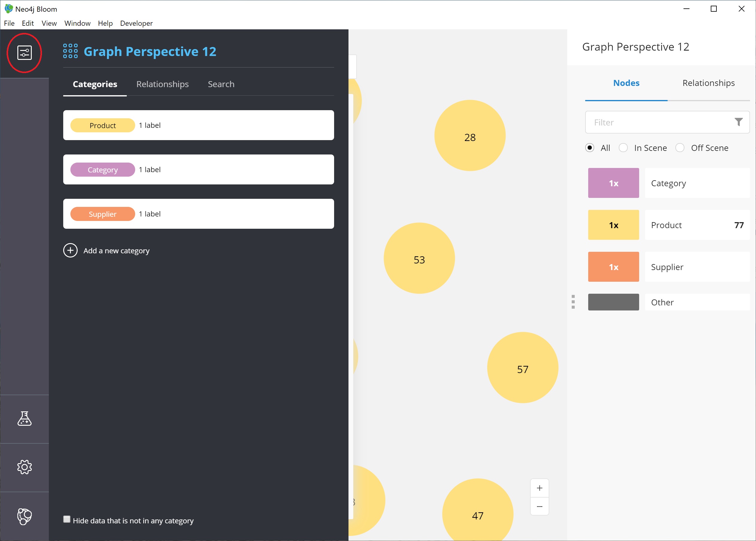
Task: Select the Off Scene radio button
Action: click(680, 148)
